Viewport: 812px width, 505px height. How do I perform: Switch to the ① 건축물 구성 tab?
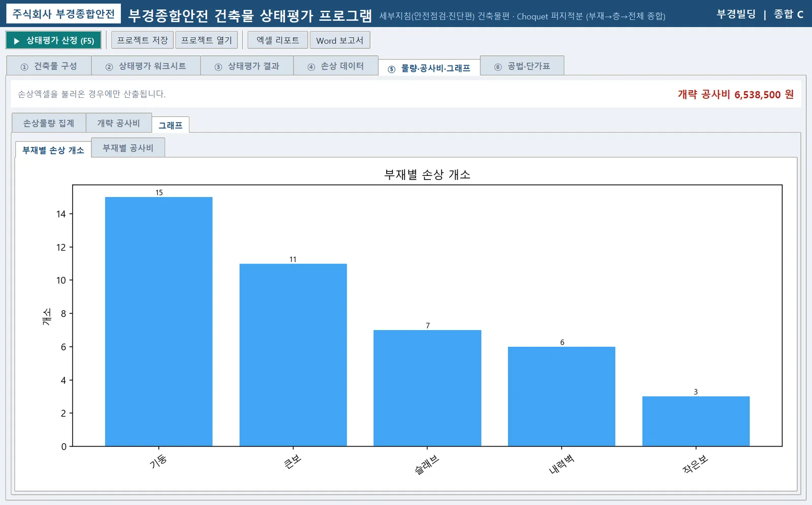(x=49, y=66)
